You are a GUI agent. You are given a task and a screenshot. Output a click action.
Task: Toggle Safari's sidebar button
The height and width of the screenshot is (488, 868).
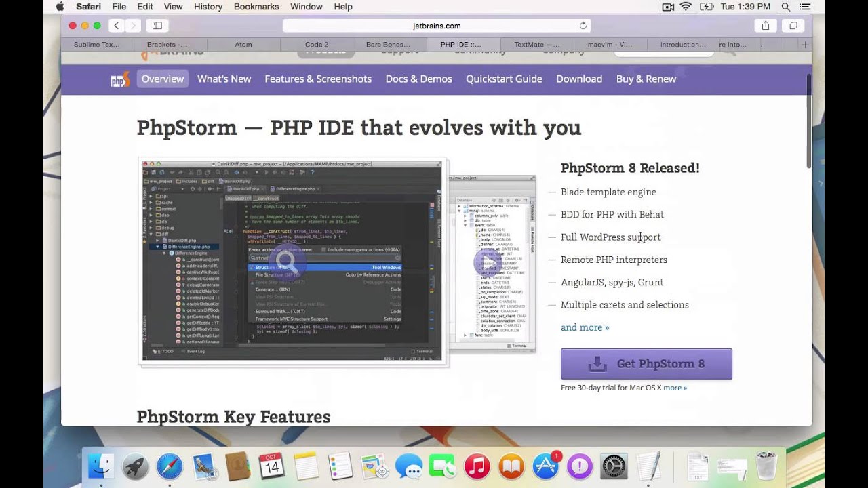pos(157,26)
